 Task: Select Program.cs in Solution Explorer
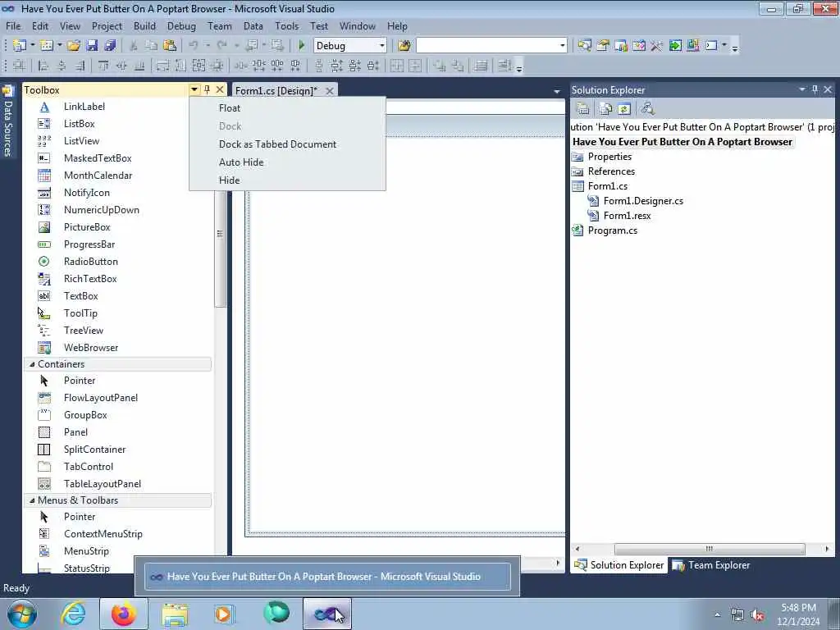(612, 231)
